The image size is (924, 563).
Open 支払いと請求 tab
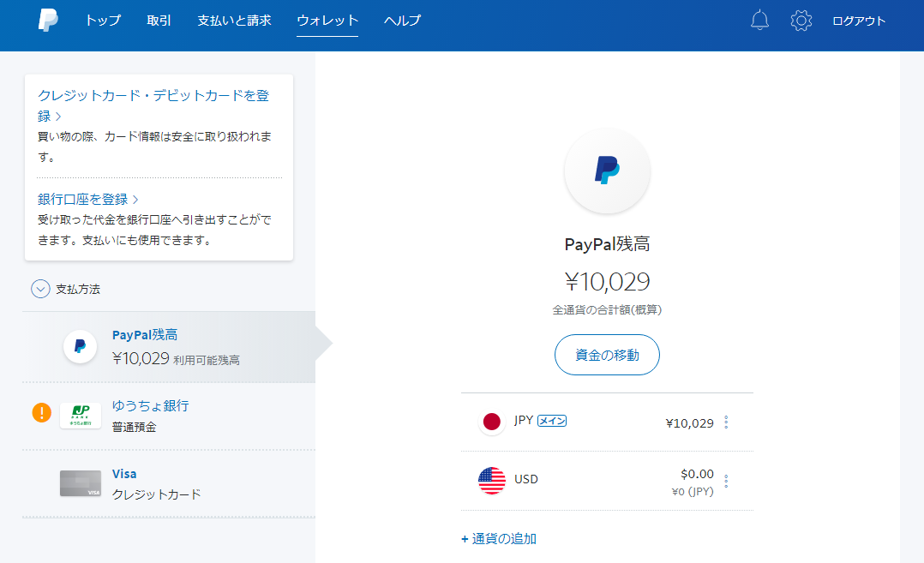pos(234,21)
